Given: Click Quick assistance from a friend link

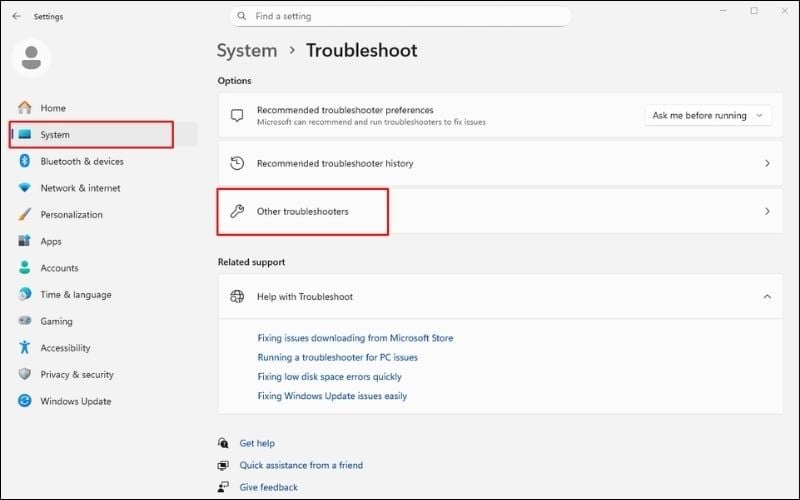Looking at the screenshot, I should (x=302, y=465).
